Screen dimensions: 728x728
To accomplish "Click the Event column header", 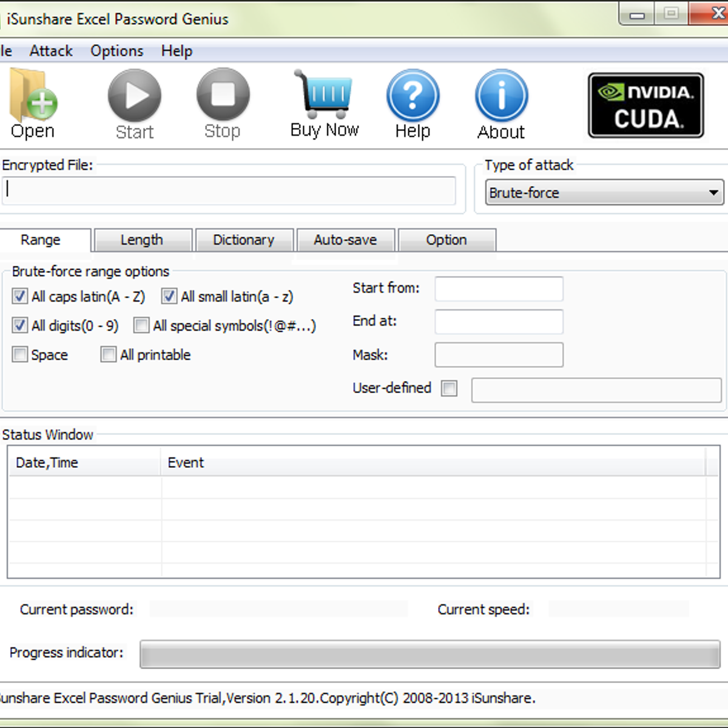I will point(433,463).
